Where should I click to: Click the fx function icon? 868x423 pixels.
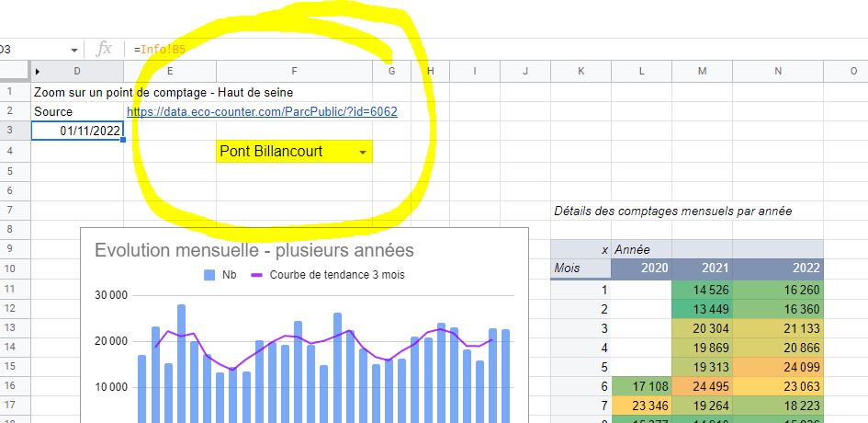(x=105, y=49)
